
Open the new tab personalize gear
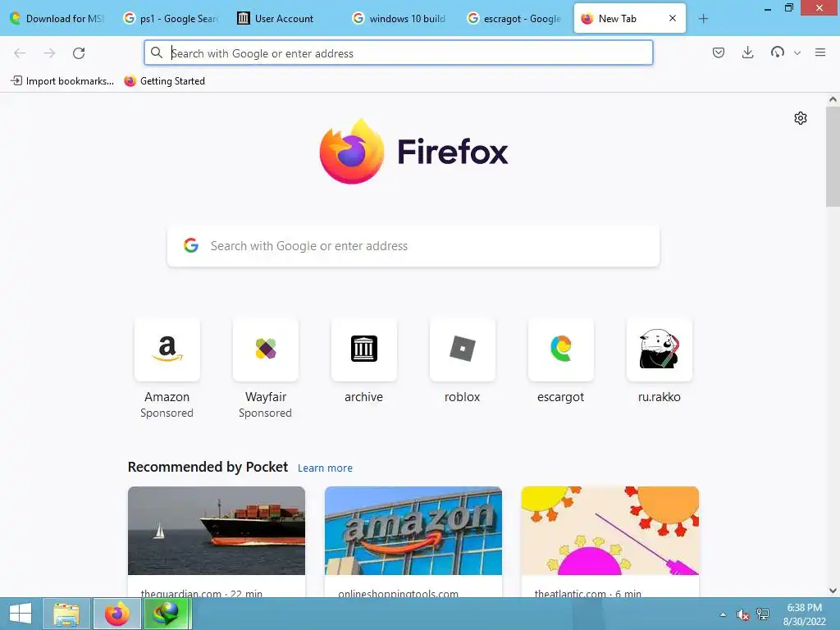click(x=801, y=118)
